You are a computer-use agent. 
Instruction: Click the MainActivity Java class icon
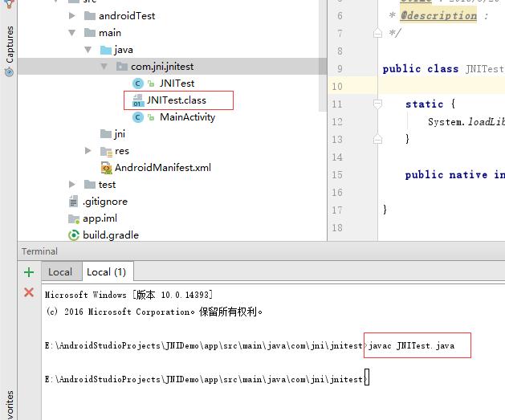coord(138,117)
